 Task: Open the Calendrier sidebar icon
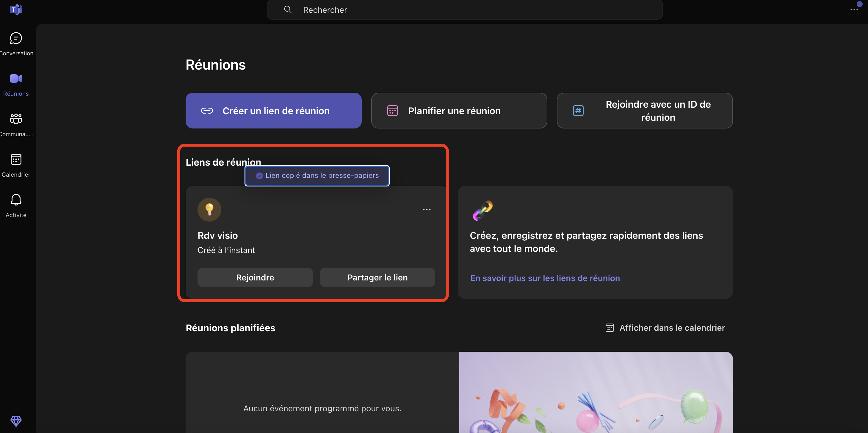[16, 160]
